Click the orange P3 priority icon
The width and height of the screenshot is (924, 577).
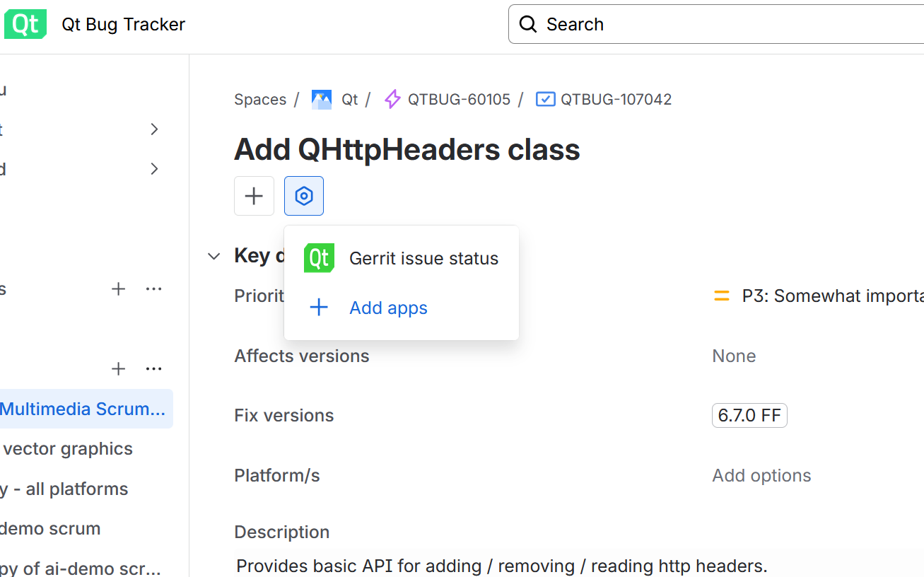(722, 296)
